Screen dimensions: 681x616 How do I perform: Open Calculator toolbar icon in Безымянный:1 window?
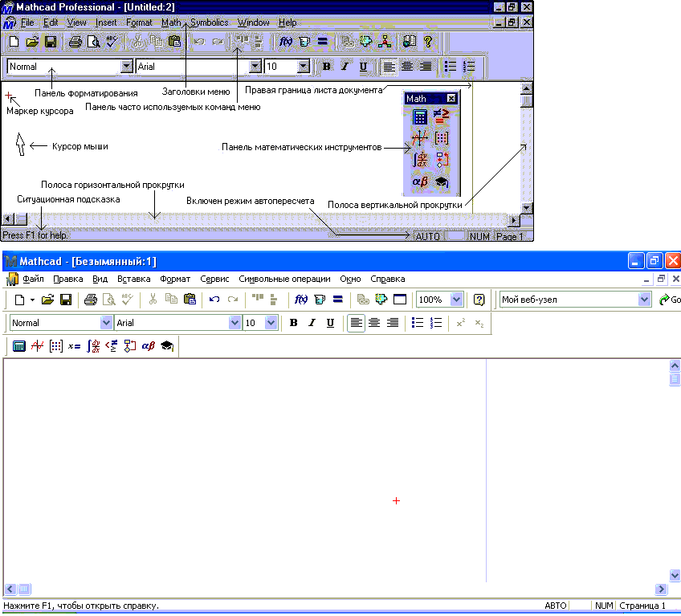(19, 346)
